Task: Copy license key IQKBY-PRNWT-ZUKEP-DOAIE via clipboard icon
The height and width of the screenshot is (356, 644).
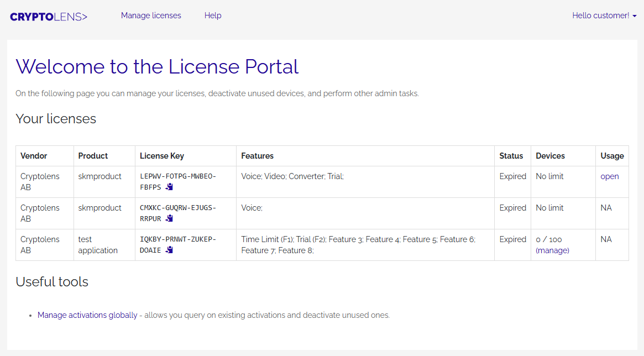Action: pyautogui.click(x=169, y=250)
